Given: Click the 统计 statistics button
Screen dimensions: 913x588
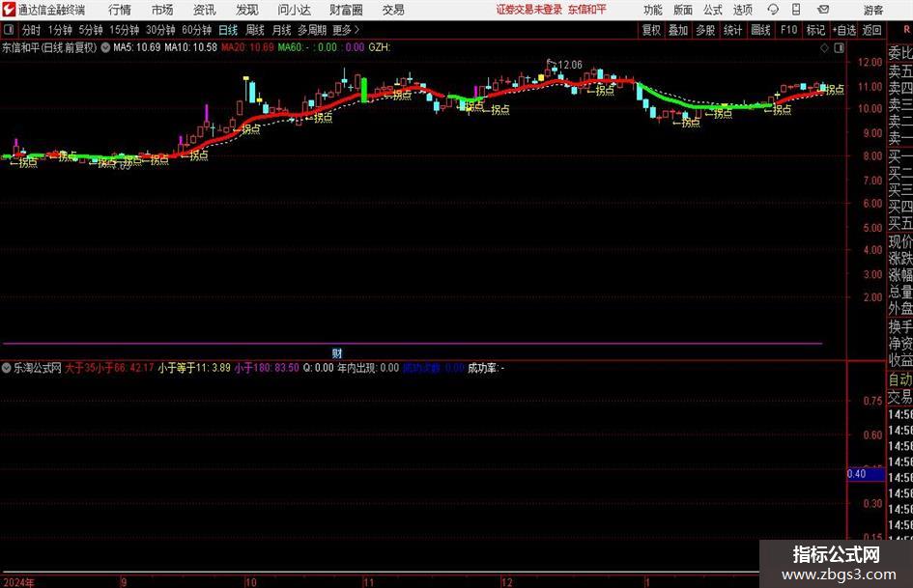Looking at the screenshot, I should point(732,30).
